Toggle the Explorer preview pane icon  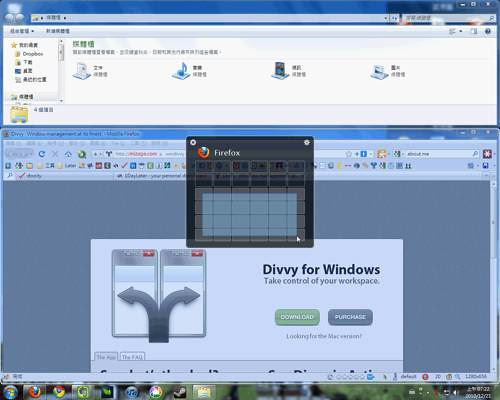[x=474, y=31]
